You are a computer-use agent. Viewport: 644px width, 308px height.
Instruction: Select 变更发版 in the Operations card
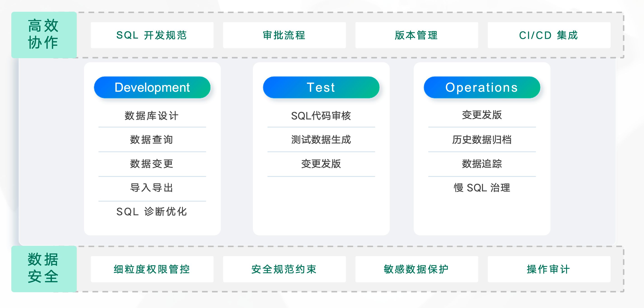[x=482, y=115]
